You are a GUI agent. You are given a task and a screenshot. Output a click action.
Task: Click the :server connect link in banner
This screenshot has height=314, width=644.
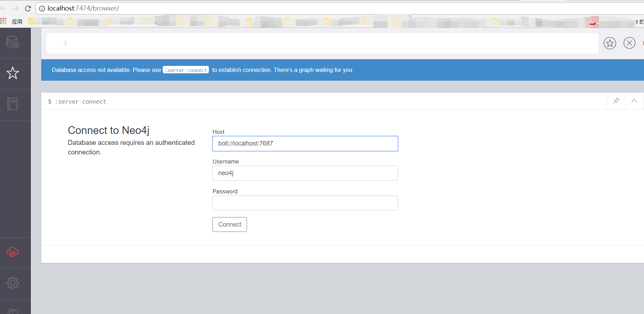coord(186,70)
